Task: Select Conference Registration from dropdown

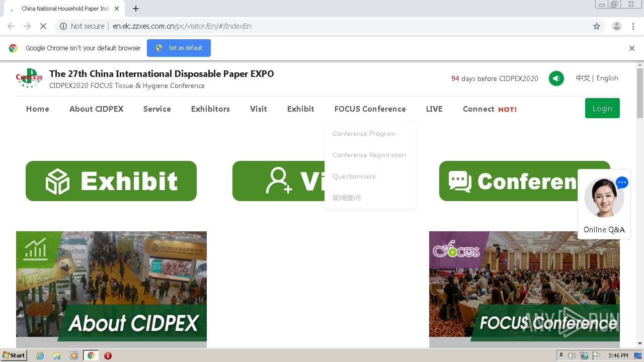Action: click(369, 155)
